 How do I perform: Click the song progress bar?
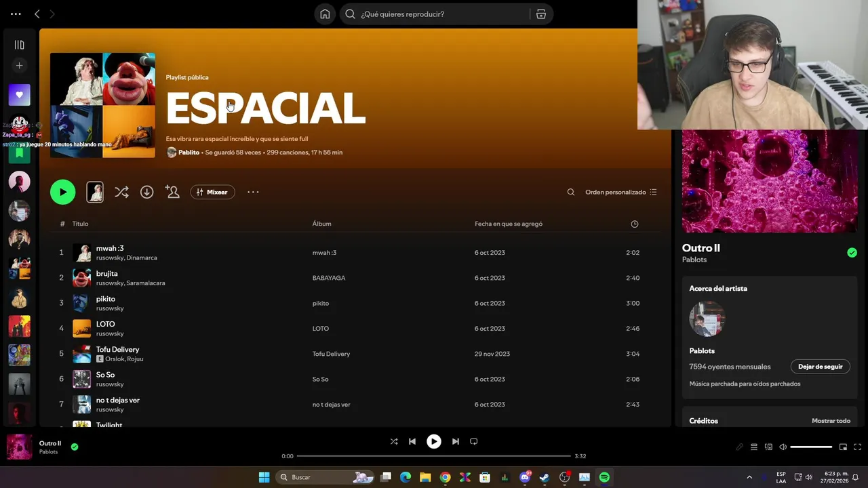click(434, 456)
